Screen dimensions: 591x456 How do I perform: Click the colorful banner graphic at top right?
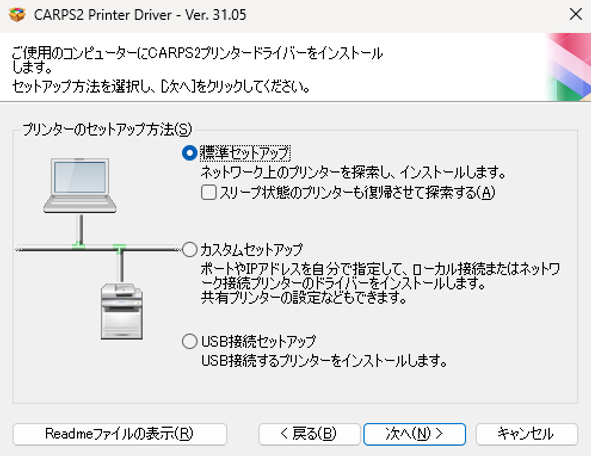[568, 67]
